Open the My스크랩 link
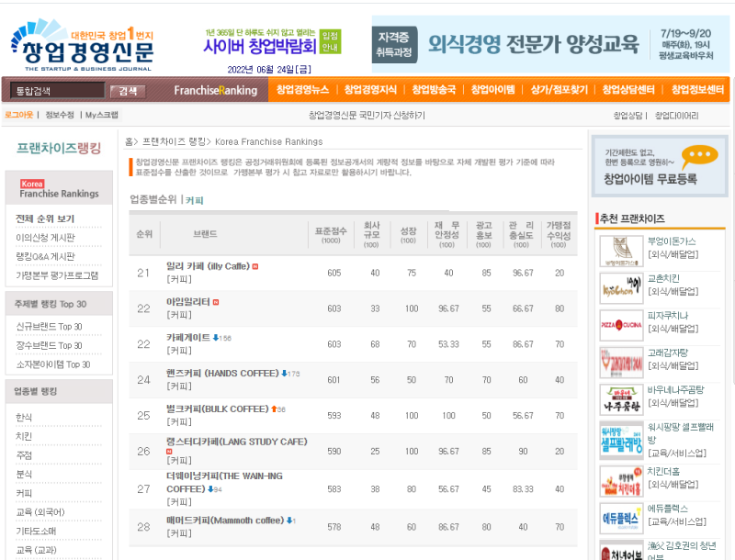 102,115
